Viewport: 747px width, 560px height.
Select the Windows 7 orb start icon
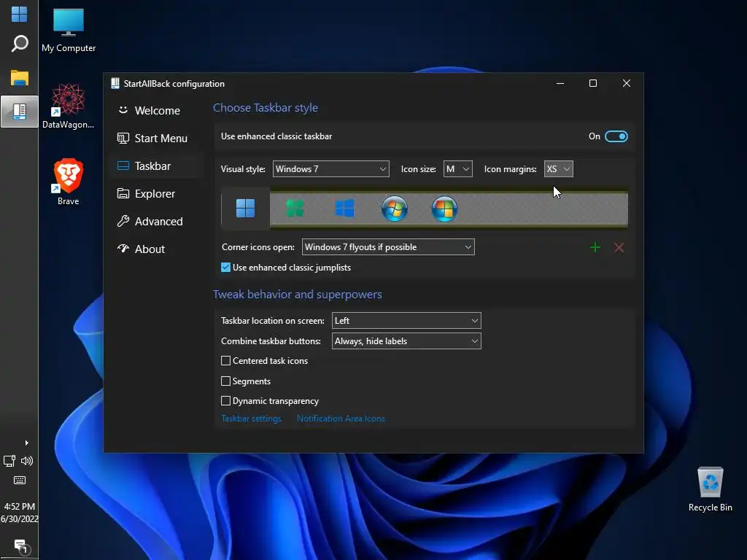tap(395, 208)
